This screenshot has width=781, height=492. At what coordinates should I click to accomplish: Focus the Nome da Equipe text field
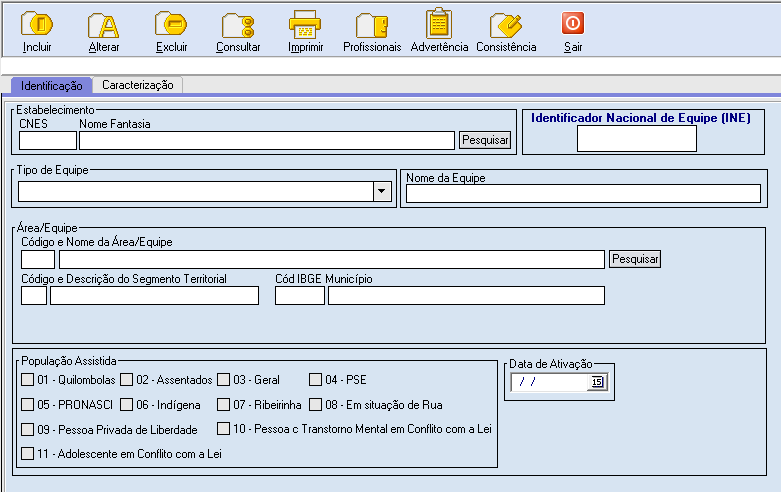coord(583,194)
